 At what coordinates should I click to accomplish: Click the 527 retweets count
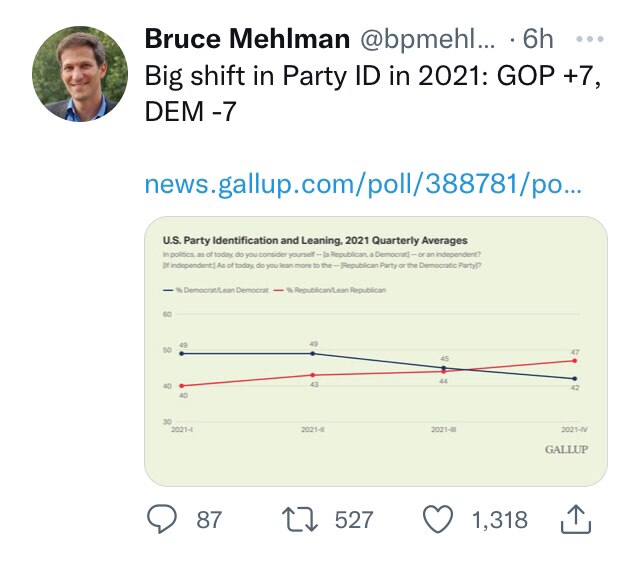pyautogui.click(x=353, y=520)
